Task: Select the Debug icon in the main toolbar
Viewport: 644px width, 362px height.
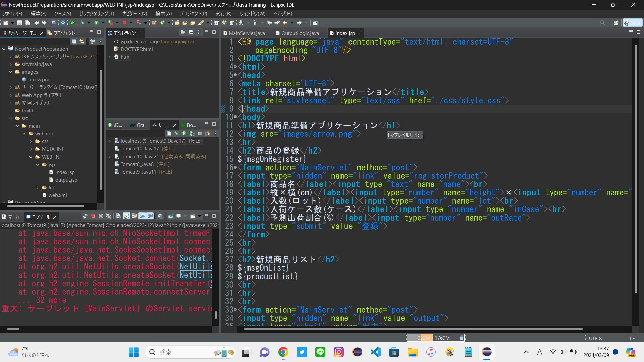Action: 83,22
